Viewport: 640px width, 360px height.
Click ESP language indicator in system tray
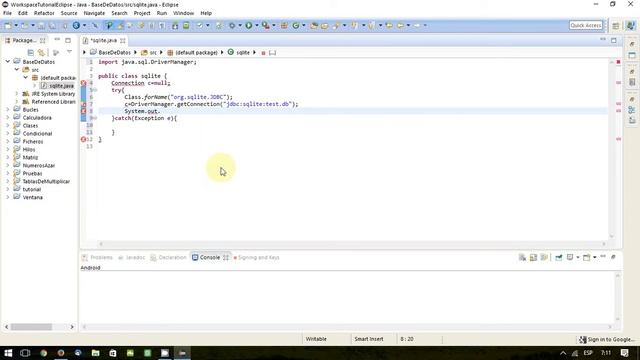coord(588,353)
